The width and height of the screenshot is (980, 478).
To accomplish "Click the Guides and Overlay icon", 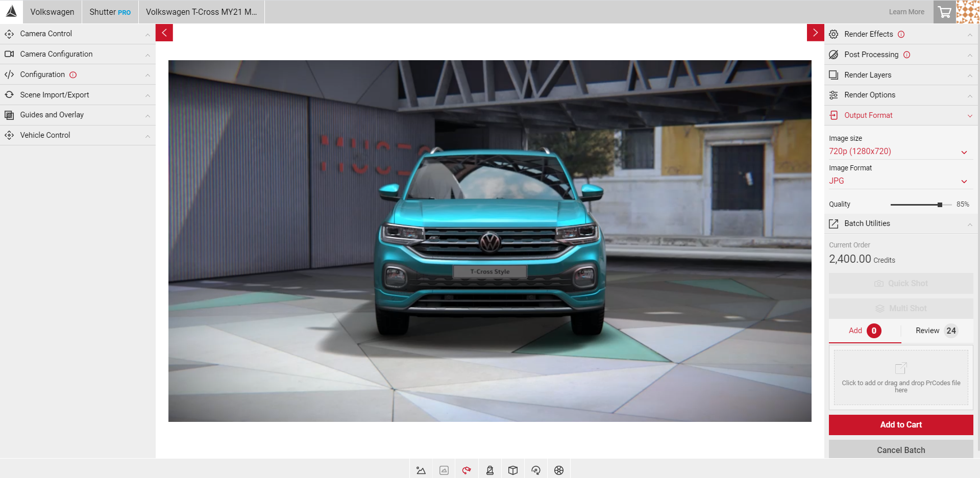I will point(9,115).
